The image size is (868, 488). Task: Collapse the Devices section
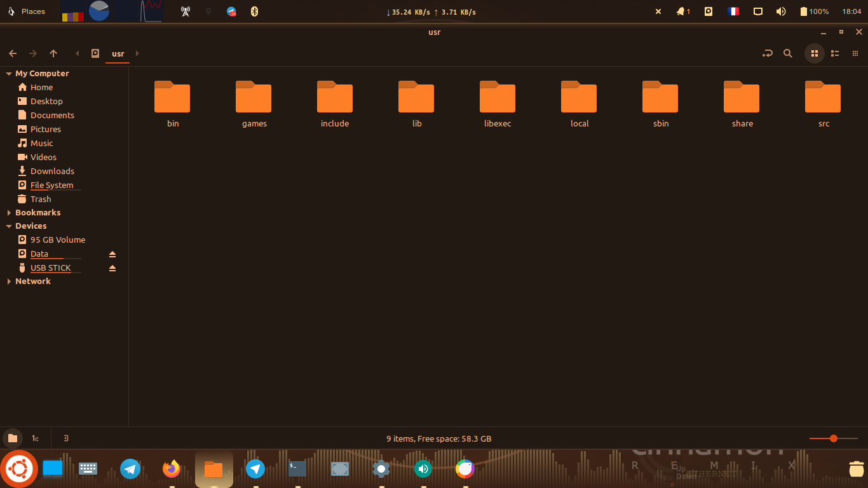tap(9, 226)
